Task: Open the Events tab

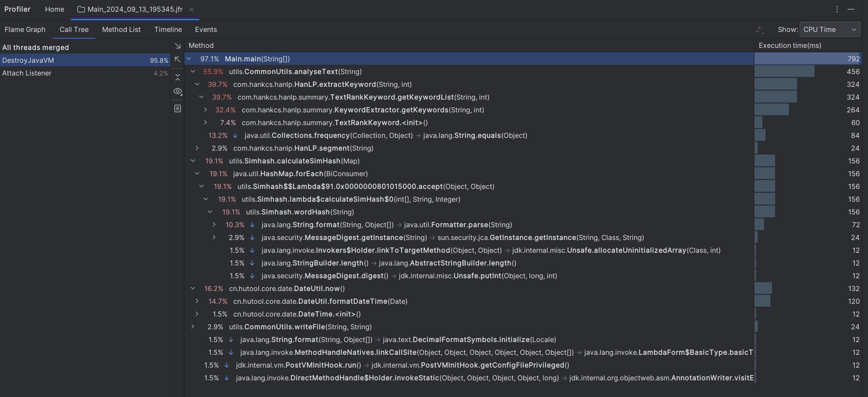Action: click(206, 30)
